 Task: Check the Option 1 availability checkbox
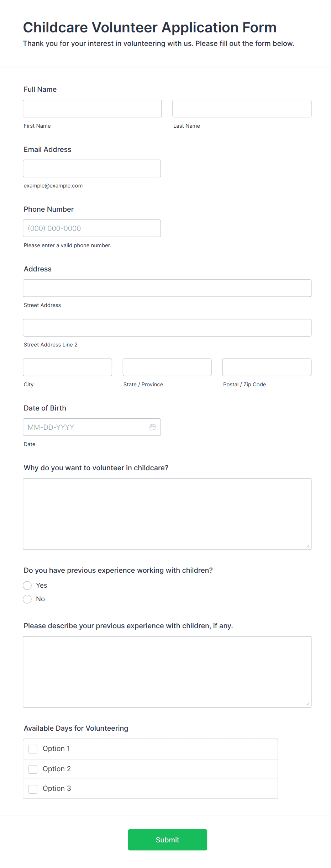coord(33,748)
